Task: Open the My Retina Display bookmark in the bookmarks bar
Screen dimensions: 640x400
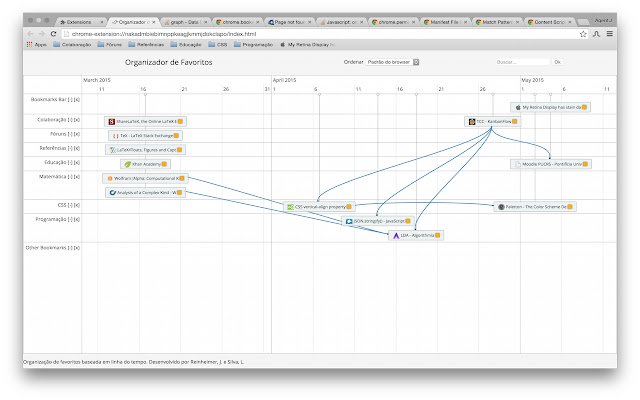Action: tap(307, 44)
